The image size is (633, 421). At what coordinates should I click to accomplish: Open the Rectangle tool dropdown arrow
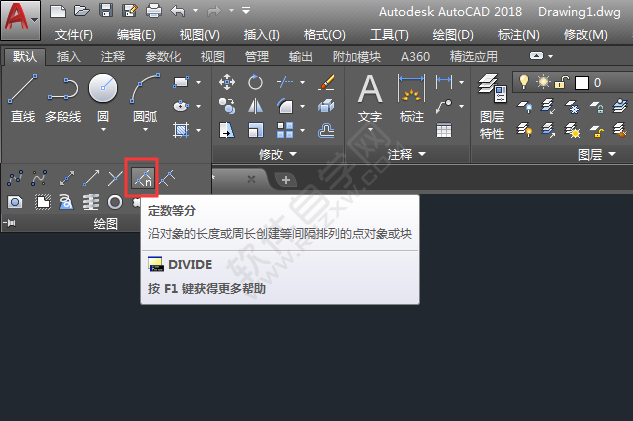pos(198,82)
